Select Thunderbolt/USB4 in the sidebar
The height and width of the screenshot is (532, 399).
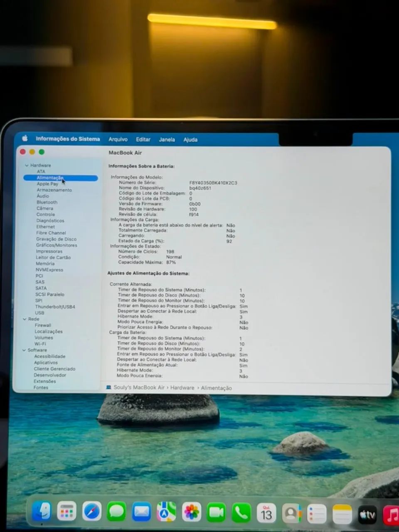click(x=55, y=307)
